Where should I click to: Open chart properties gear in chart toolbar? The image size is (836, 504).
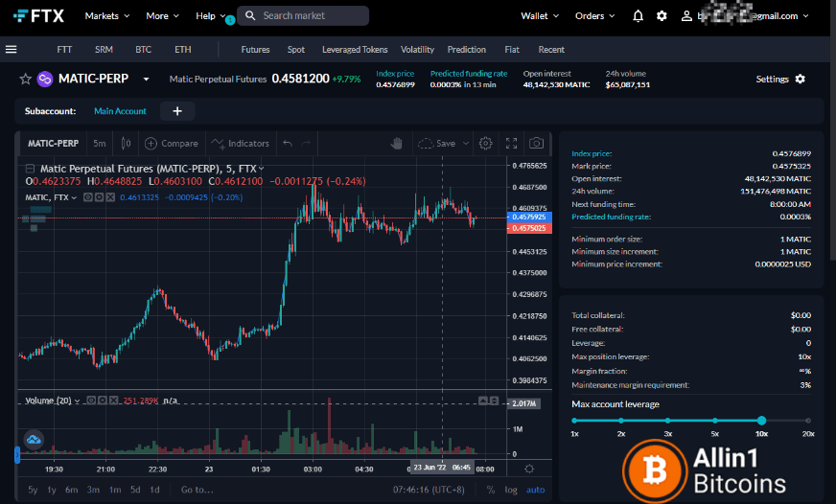pyautogui.click(x=485, y=144)
